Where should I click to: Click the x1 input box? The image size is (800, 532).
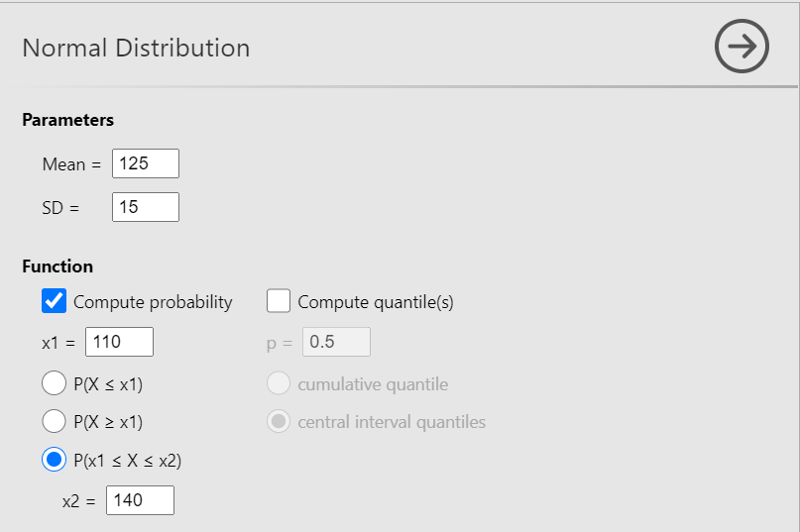(x=120, y=342)
